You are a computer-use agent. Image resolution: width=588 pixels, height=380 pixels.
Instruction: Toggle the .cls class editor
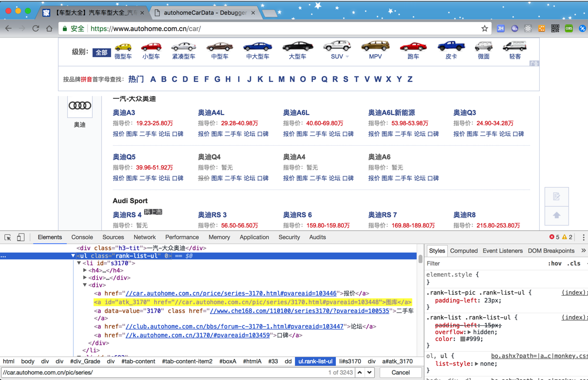point(574,264)
